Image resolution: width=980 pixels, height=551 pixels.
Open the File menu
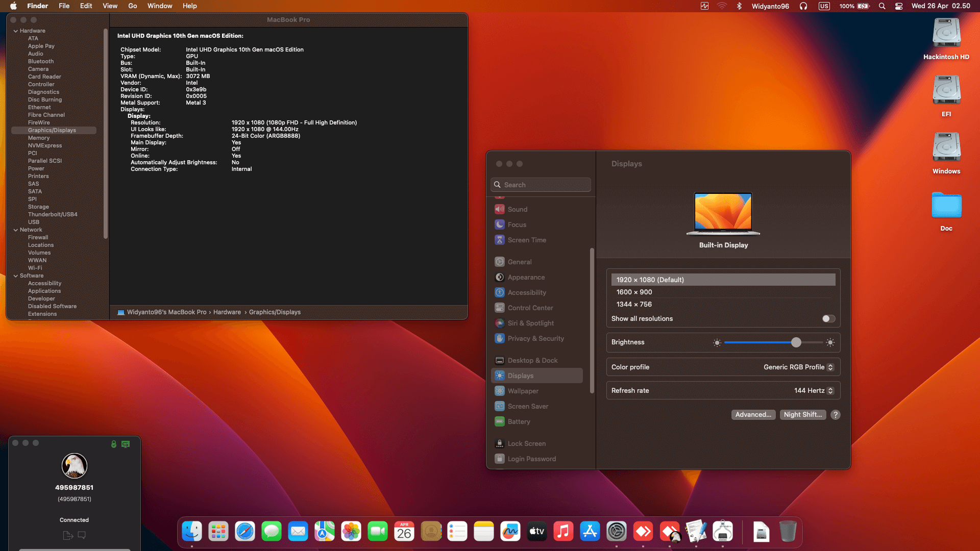pyautogui.click(x=64, y=6)
